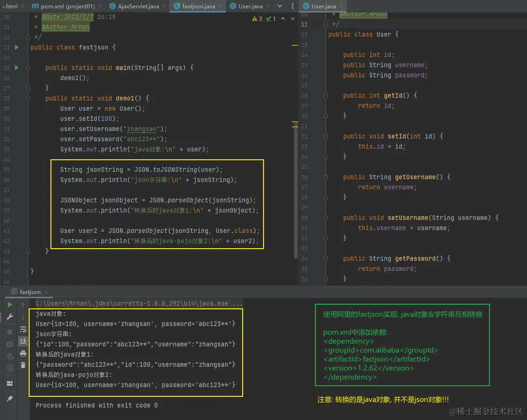The height and width of the screenshot is (420, 527).
Task: Expand the hidden editor tabs dropdown chevron
Action: coord(279,6)
